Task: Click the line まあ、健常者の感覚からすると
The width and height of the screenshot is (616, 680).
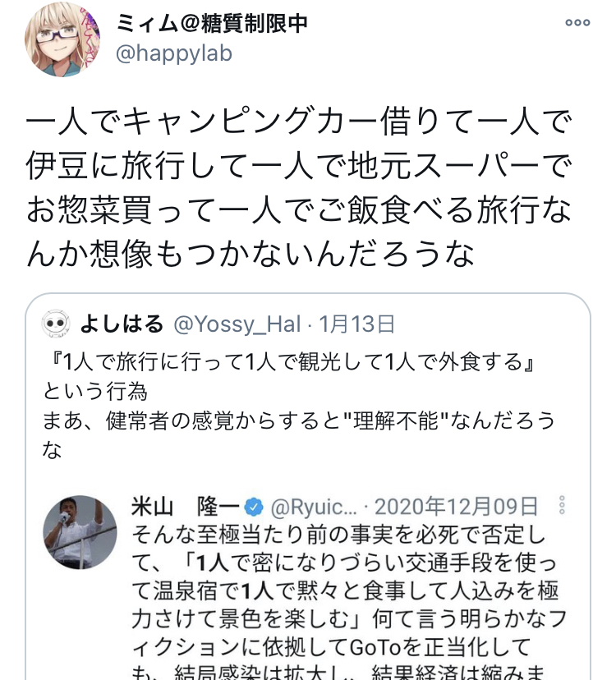Action: click(299, 421)
